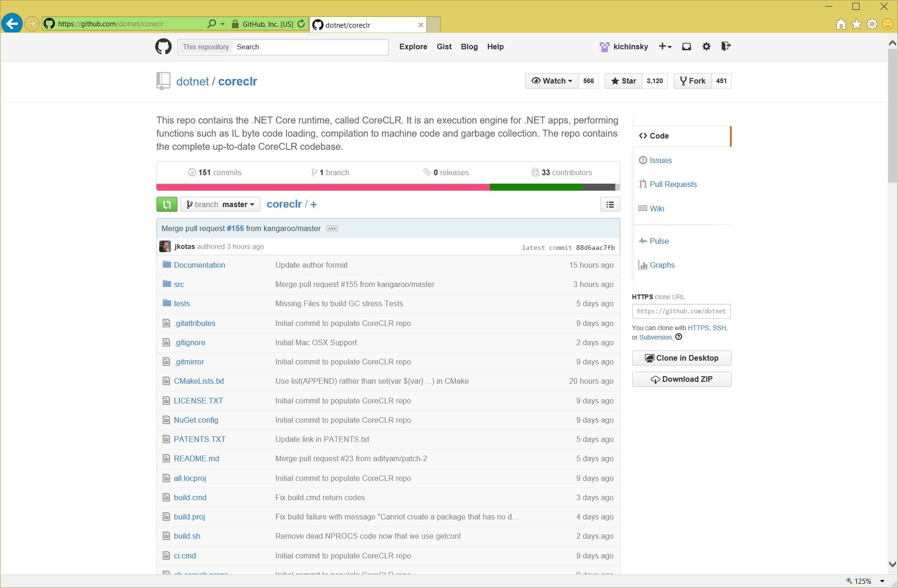Go back with browser back arrow
The height and width of the screenshot is (588, 898).
[12, 23]
